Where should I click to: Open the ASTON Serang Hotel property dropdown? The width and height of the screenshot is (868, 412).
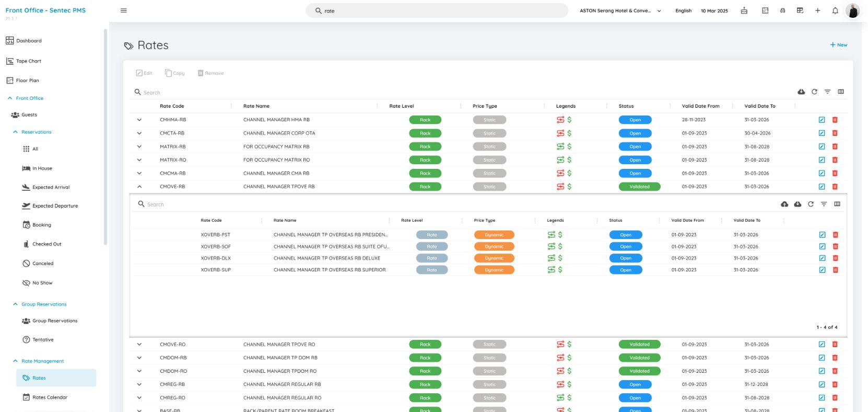(x=620, y=10)
